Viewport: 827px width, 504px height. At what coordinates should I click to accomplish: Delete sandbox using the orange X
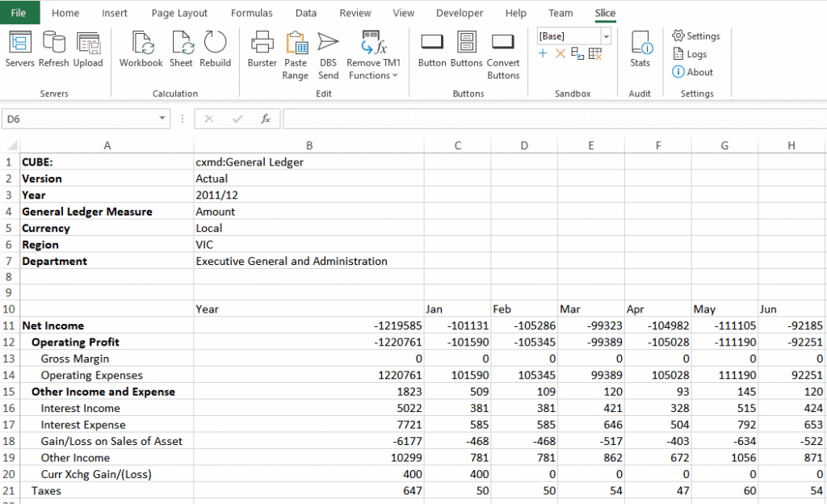pyautogui.click(x=560, y=53)
